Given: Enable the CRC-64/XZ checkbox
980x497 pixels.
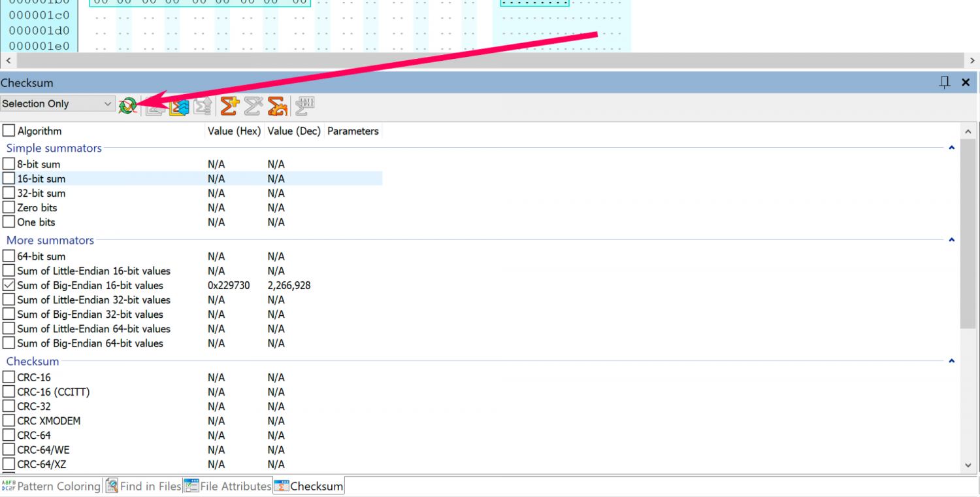Looking at the screenshot, I should (x=8, y=464).
